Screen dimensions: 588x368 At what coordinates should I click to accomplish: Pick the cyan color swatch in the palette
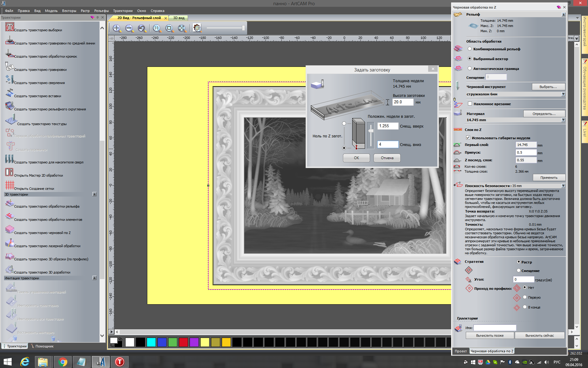tap(151, 342)
